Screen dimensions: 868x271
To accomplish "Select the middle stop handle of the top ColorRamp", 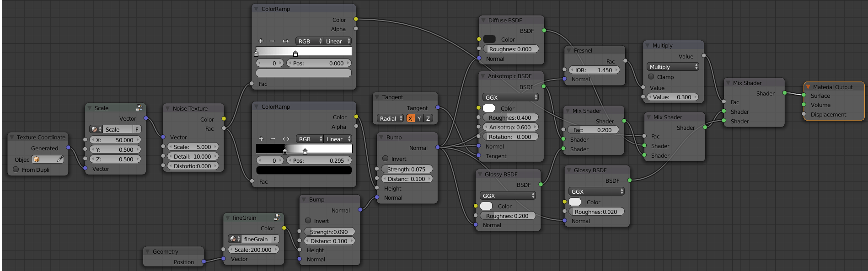I will [x=295, y=53].
